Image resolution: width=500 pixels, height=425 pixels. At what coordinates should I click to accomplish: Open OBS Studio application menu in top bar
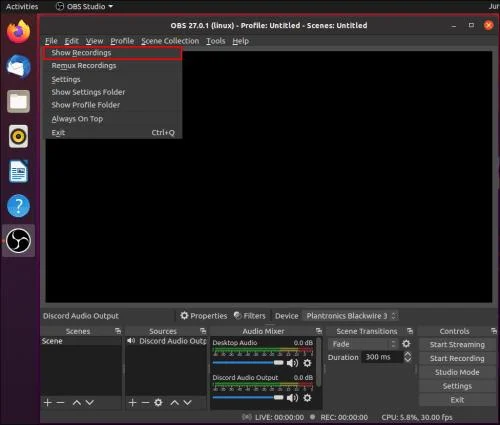point(84,6)
